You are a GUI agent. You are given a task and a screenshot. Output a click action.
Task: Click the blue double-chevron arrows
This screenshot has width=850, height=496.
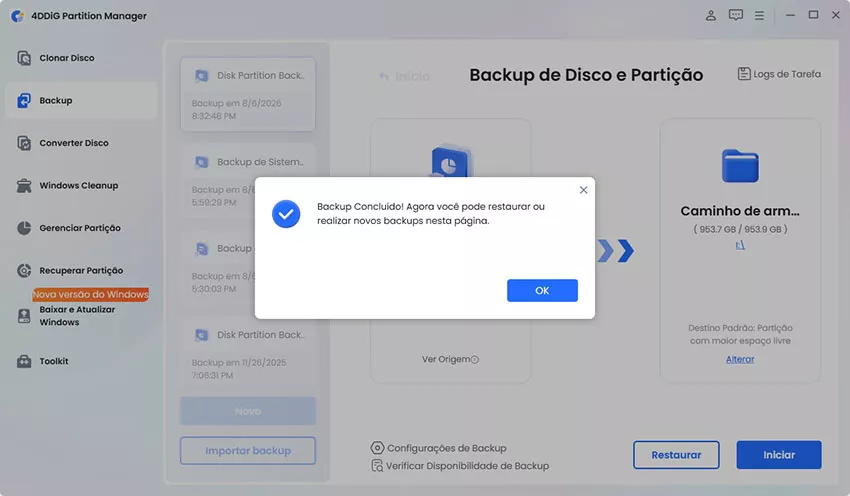tap(616, 250)
